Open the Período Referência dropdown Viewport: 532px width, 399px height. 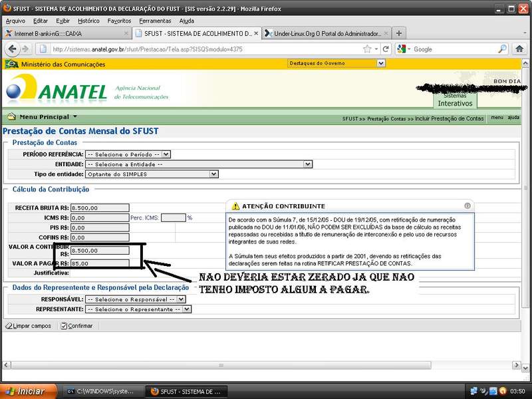tap(128, 154)
